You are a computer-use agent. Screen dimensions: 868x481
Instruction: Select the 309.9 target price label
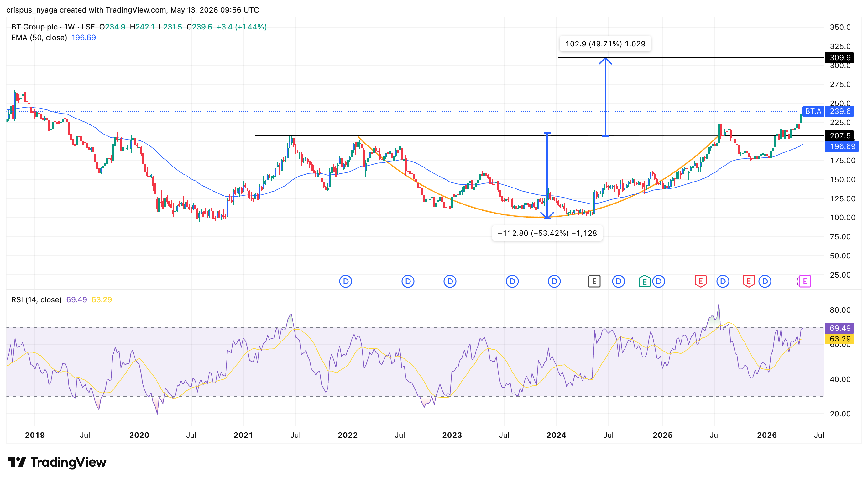(x=840, y=58)
